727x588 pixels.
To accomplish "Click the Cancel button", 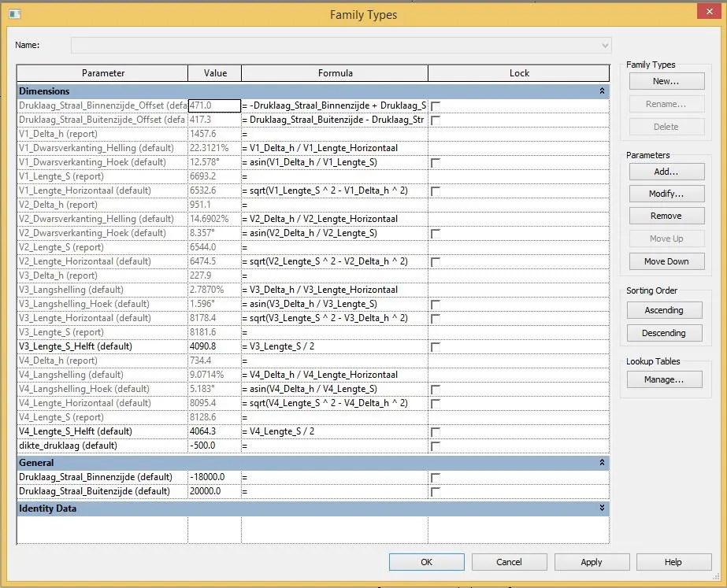I will [x=509, y=562].
